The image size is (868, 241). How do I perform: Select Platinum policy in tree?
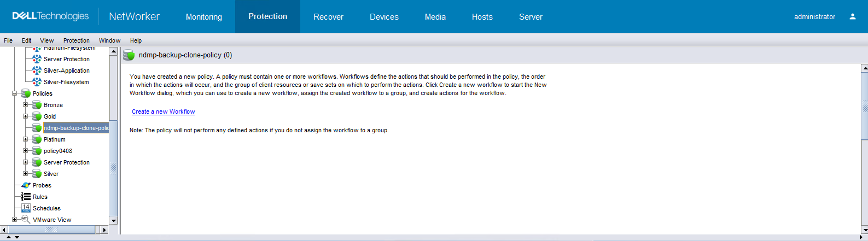pos(54,139)
